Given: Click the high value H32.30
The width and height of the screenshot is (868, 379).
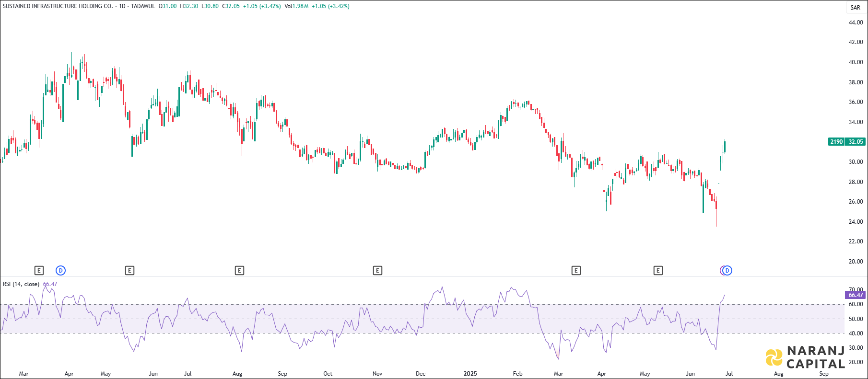Looking at the screenshot, I should coord(189,6).
